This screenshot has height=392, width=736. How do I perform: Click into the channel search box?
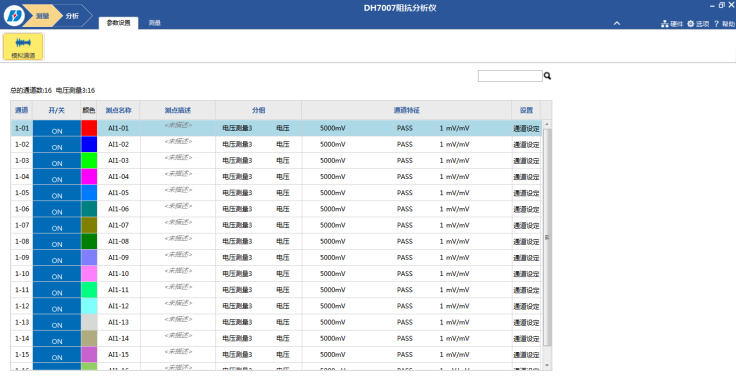(510, 76)
